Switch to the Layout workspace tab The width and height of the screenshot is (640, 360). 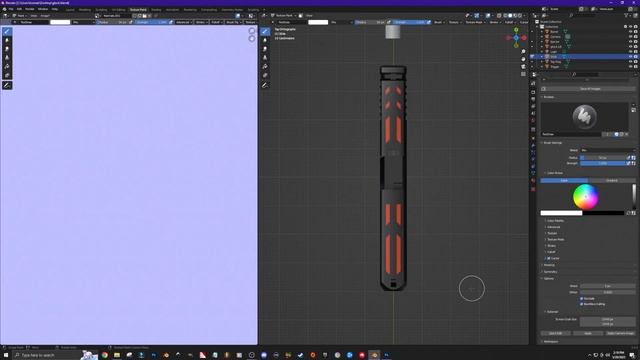point(70,9)
